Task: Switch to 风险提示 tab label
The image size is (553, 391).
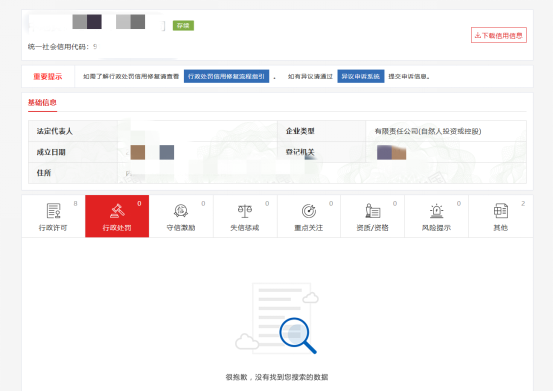Action: tap(437, 228)
